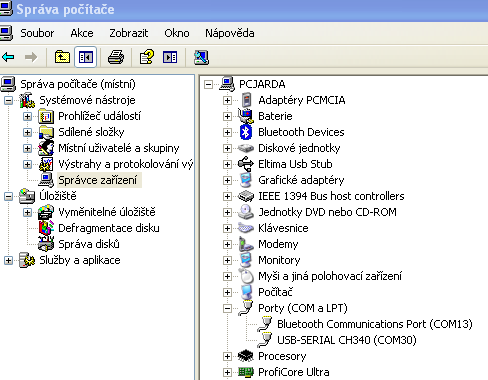Collapse the PCJARDA root node
The width and height of the screenshot is (488, 380).
coord(208,84)
